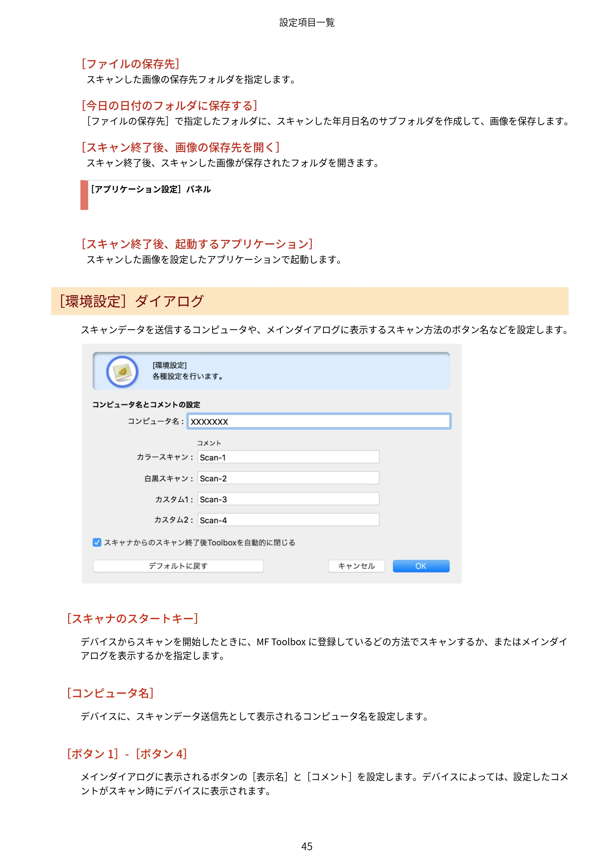
Task: Click the キャンセル button
Action: point(356,566)
